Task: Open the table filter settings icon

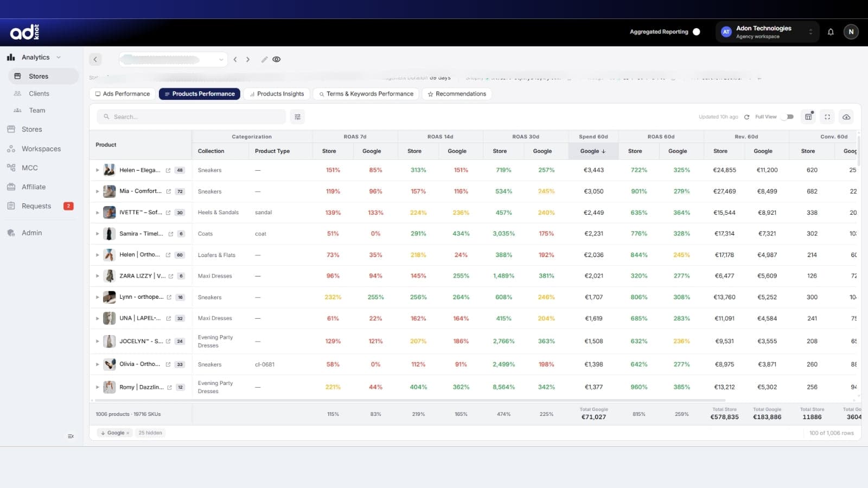Action: (x=297, y=117)
